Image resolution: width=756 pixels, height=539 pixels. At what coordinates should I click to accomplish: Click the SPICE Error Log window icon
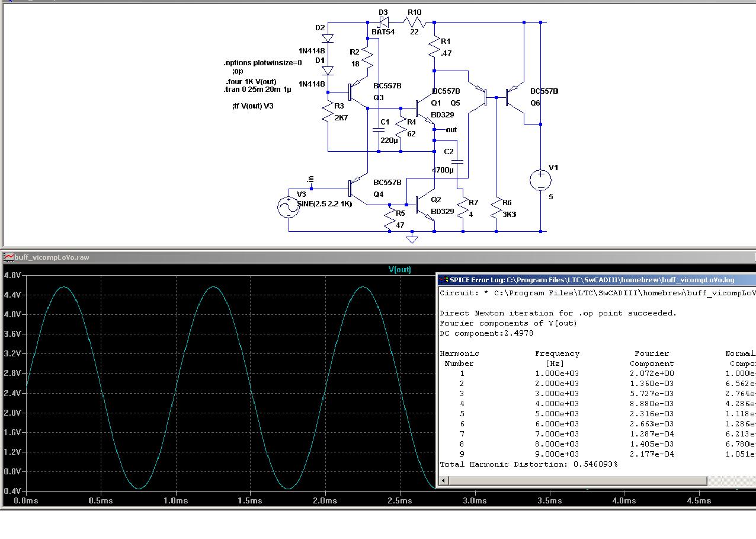[444, 280]
